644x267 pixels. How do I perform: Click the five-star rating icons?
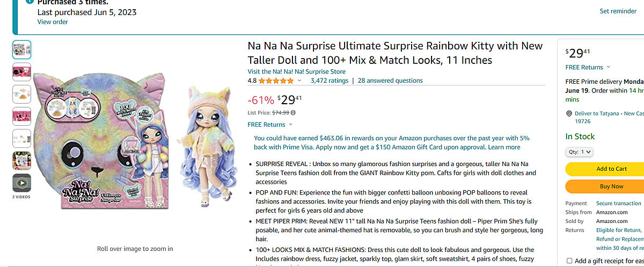[276, 81]
